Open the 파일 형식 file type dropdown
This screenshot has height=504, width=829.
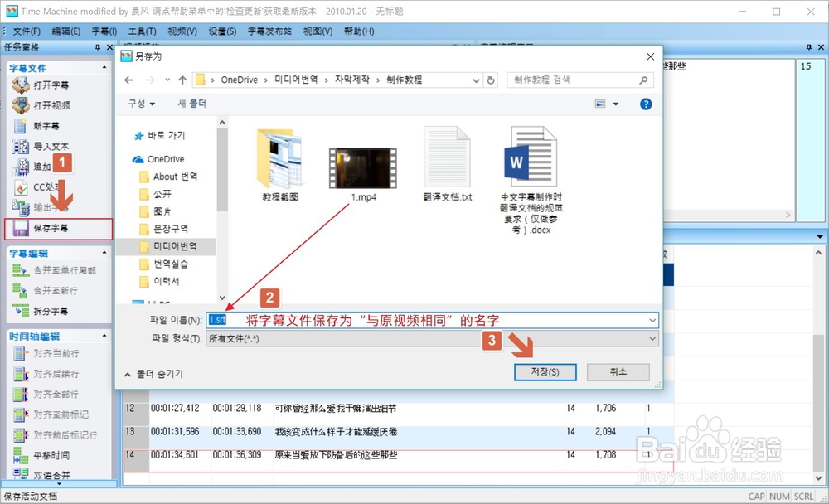(x=652, y=337)
